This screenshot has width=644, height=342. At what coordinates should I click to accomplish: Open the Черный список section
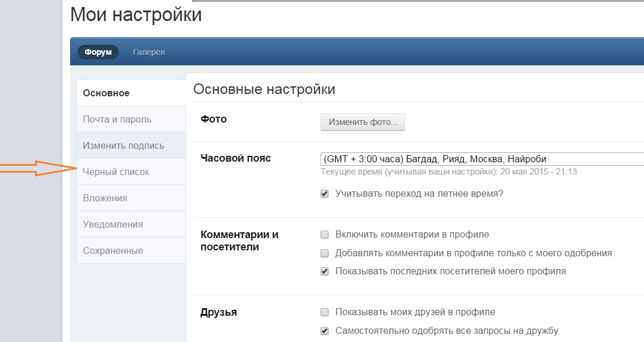[x=131, y=172]
